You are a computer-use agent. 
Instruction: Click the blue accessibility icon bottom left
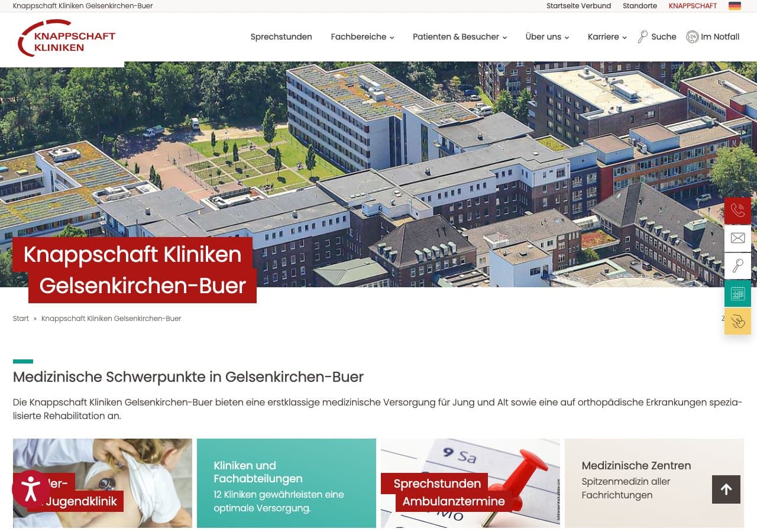[x=31, y=489]
